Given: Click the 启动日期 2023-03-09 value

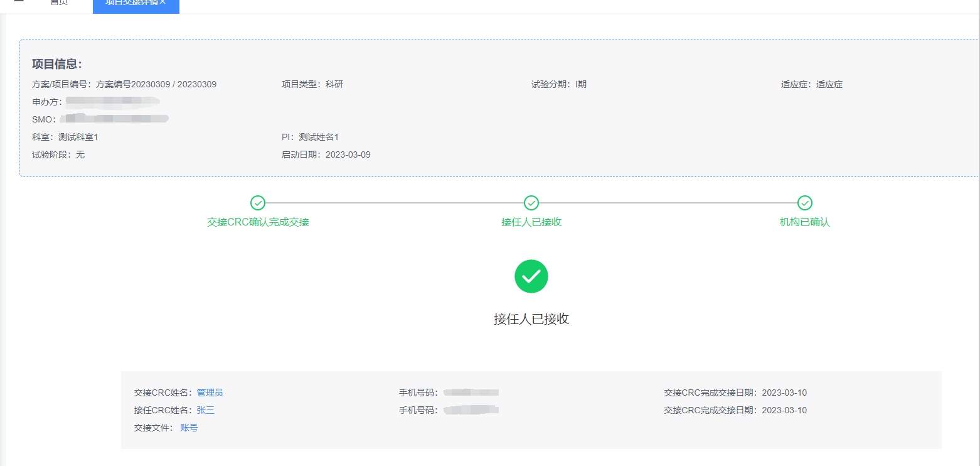Looking at the screenshot, I should [x=348, y=154].
